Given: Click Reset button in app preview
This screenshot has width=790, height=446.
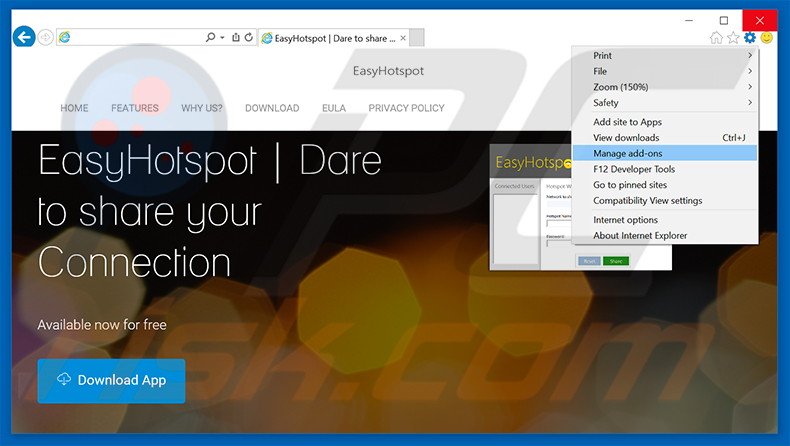Looking at the screenshot, I should point(589,261).
